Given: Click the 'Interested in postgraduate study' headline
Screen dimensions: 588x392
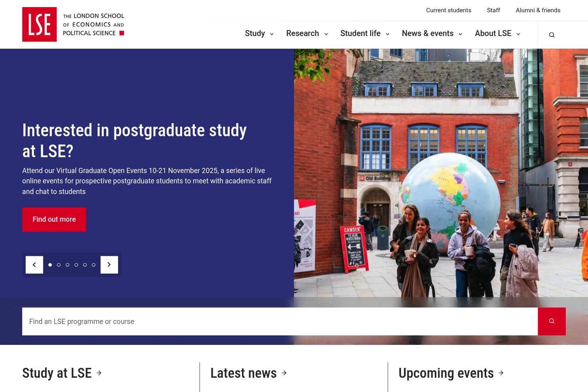Looking at the screenshot, I should coord(135,141).
